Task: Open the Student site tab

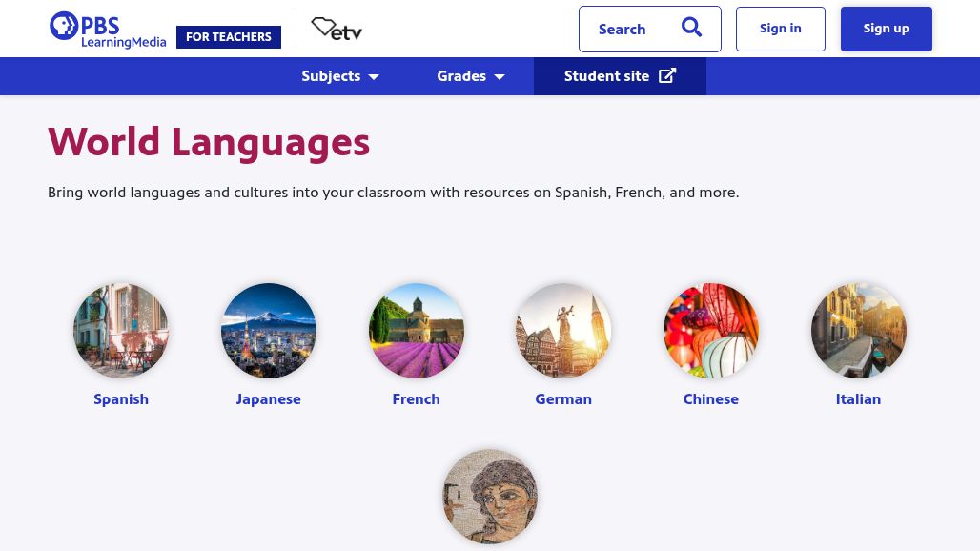Action: point(606,76)
